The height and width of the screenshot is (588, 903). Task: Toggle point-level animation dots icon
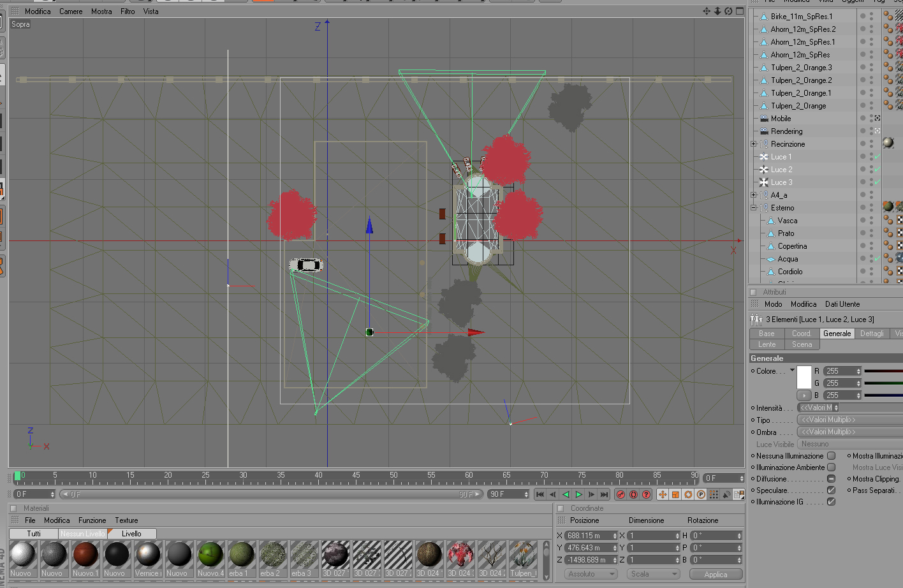[x=714, y=494]
